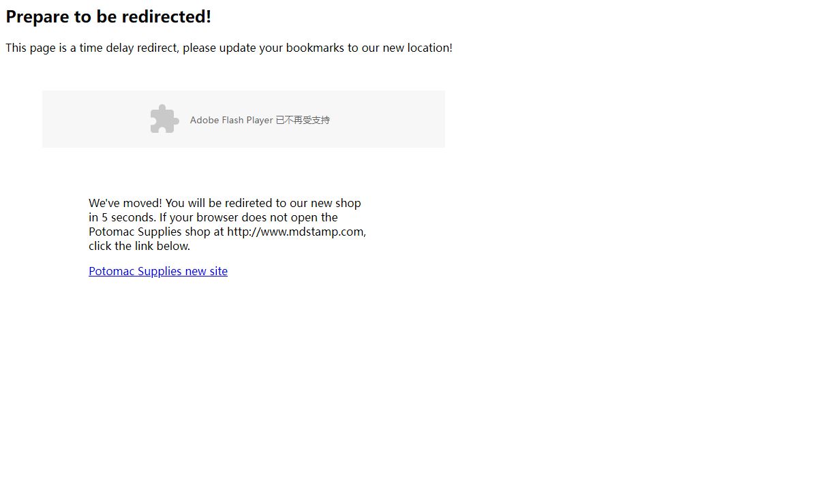
Task: Click the 'time delay redirect' paragraph text
Action: click(x=229, y=48)
